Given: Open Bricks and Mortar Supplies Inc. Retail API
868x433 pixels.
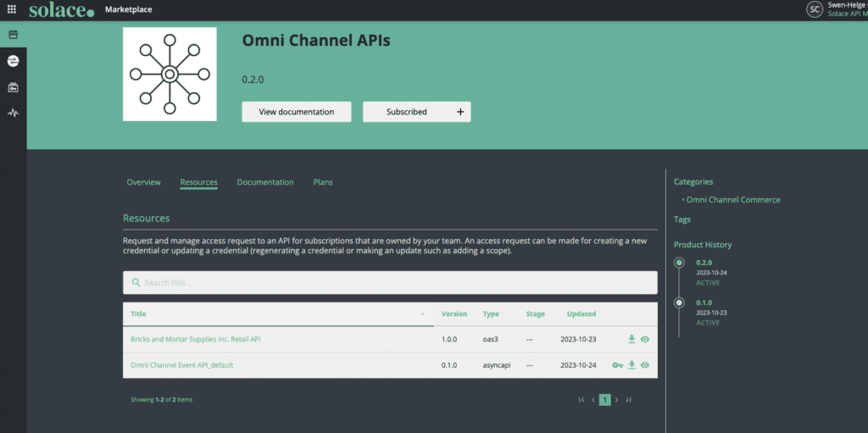Looking at the screenshot, I should click(x=196, y=340).
